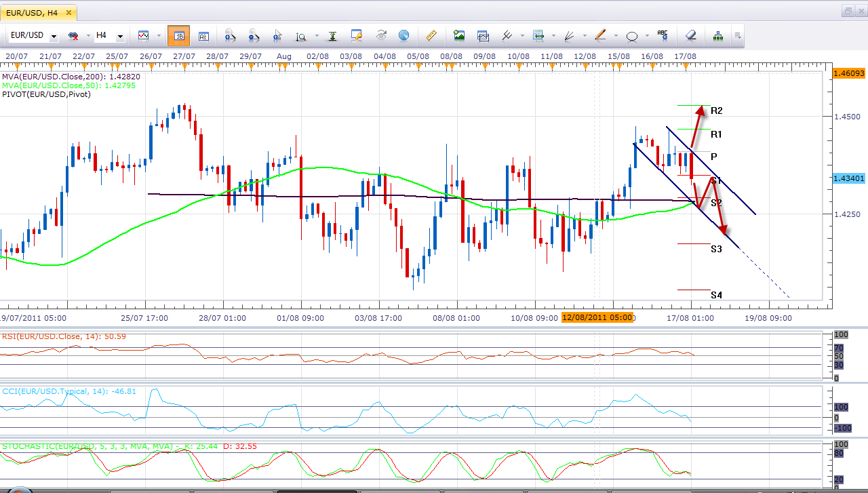This screenshot has width=868, height=493.
Task: Click the green vertical fit-to-range icon
Action: pyautogui.click(x=332, y=36)
